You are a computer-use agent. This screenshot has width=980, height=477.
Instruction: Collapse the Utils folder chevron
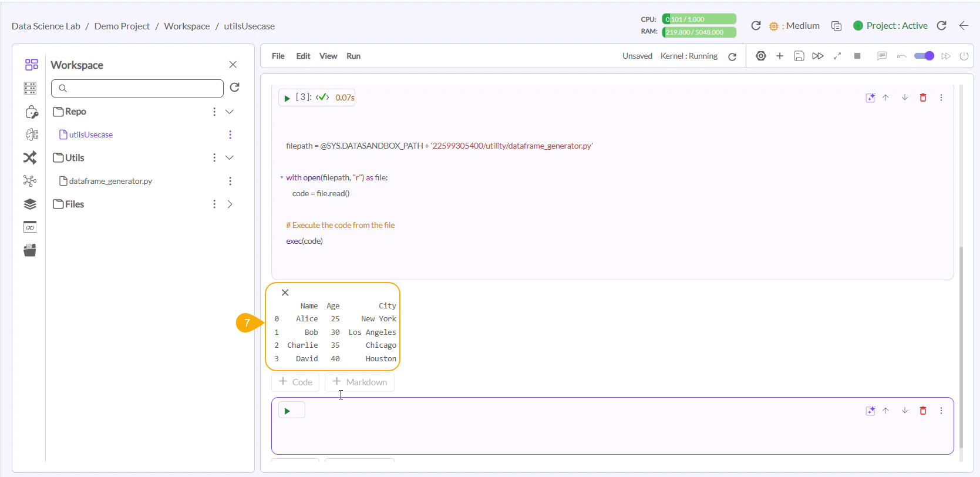pos(230,158)
